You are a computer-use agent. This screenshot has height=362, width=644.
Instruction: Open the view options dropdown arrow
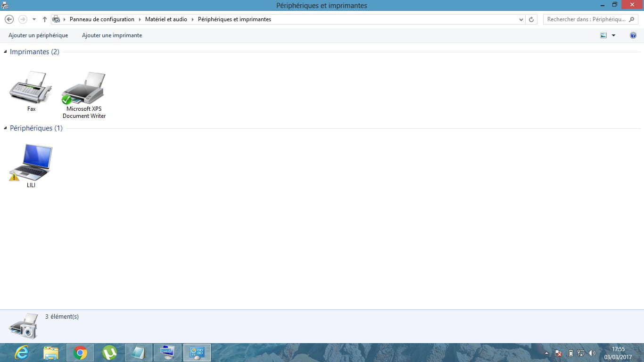coord(613,35)
